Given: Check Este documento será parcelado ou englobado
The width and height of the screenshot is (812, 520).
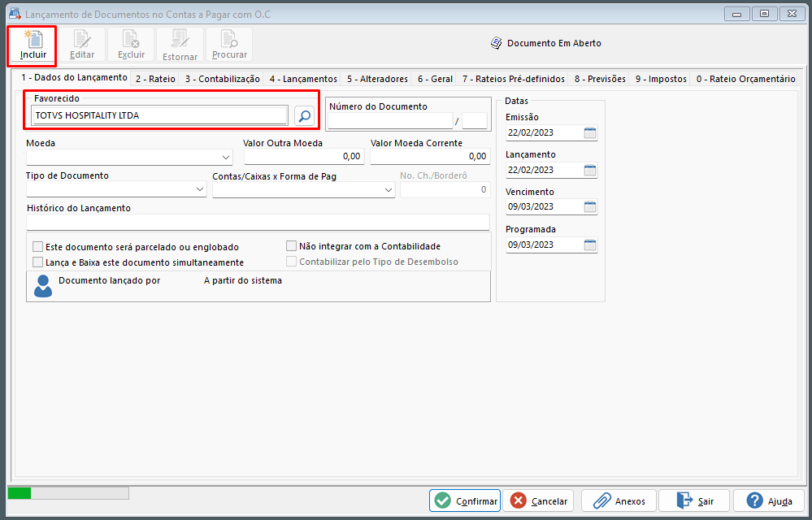Looking at the screenshot, I should 38,247.
